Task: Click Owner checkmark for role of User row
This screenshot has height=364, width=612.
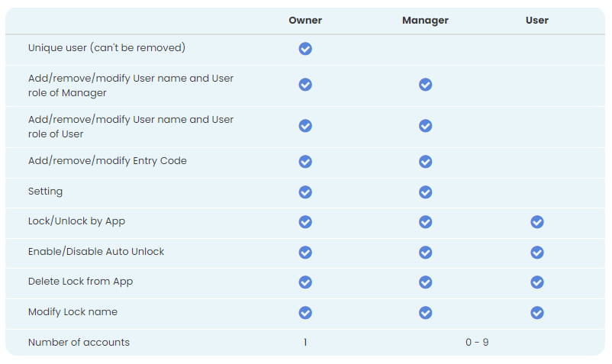Action: pos(305,126)
